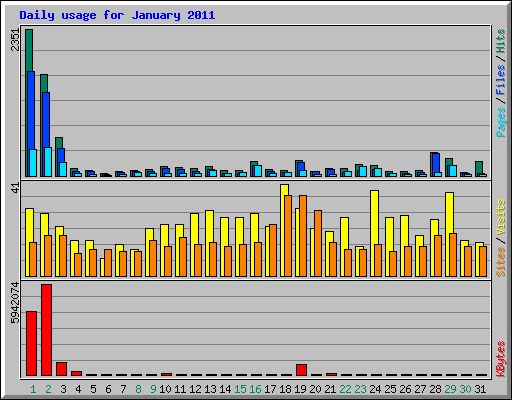Select the orange Sites bar for day 20
The width and height of the screenshot is (512, 400).
(318, 243)
